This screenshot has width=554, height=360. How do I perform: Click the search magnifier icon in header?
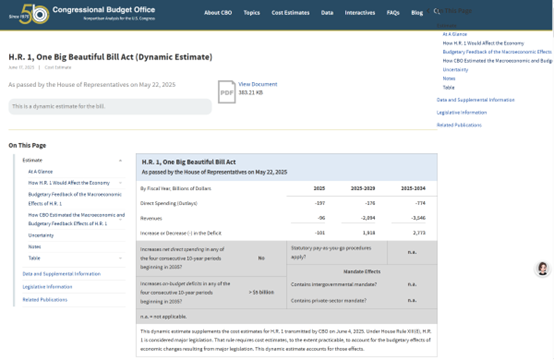436,11
